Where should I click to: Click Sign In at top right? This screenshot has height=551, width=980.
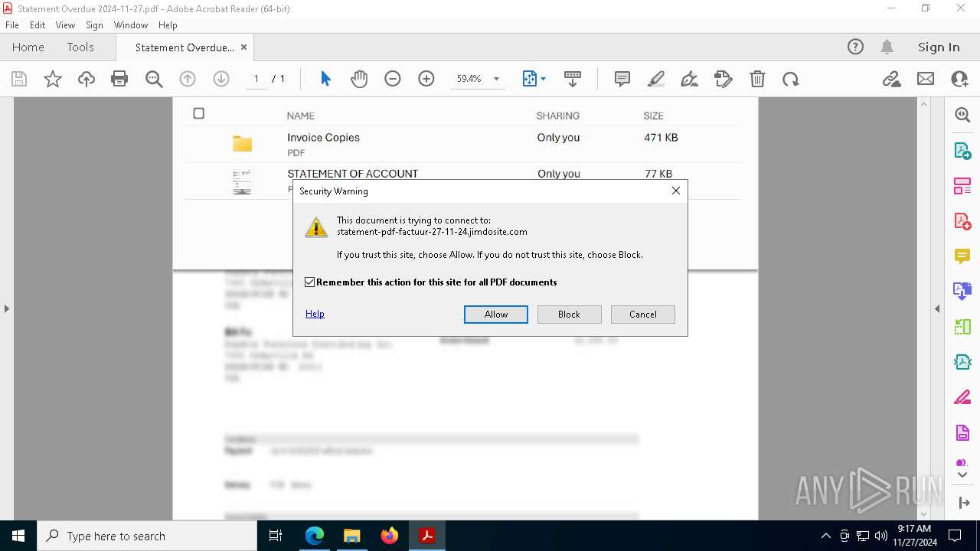(x=939, y=47)
